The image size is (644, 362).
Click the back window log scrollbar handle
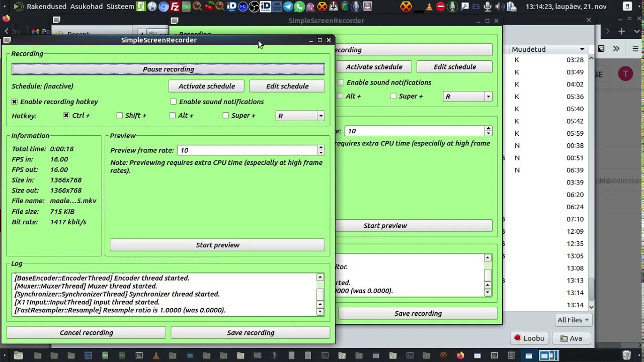[x=488, y=275]
